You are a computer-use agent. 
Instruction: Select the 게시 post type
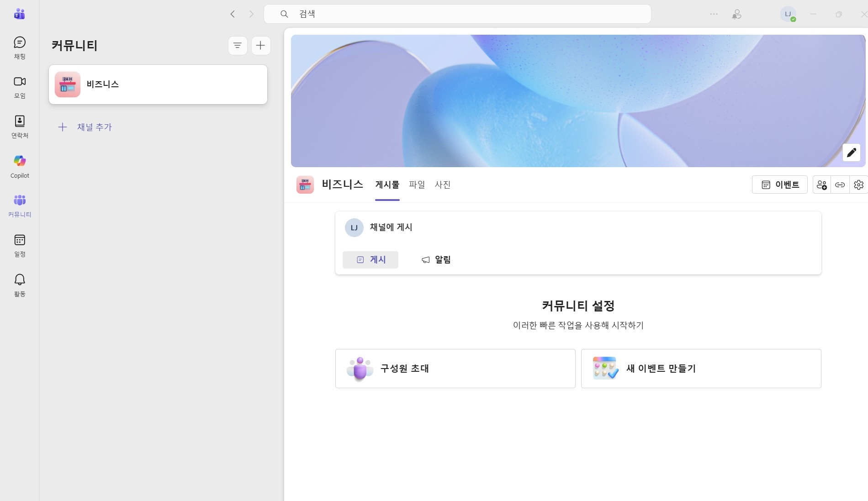tap(370, 260)
